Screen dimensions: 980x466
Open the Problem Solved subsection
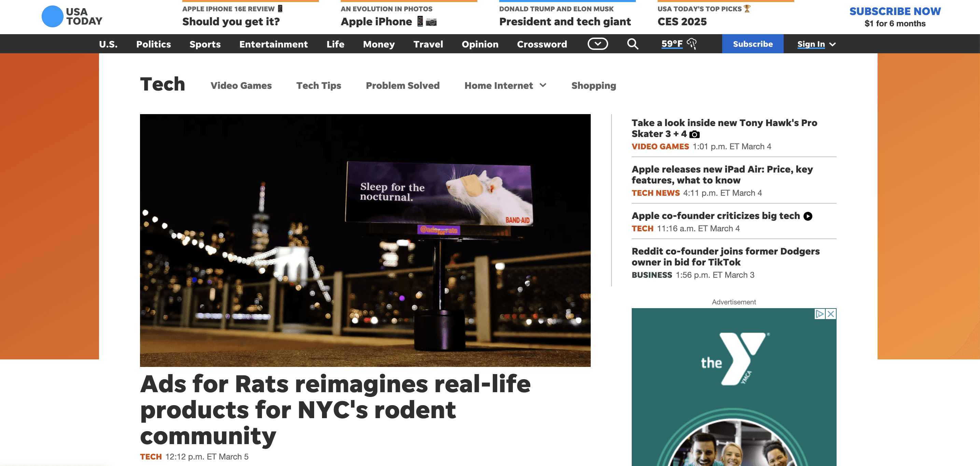[403, 86]
